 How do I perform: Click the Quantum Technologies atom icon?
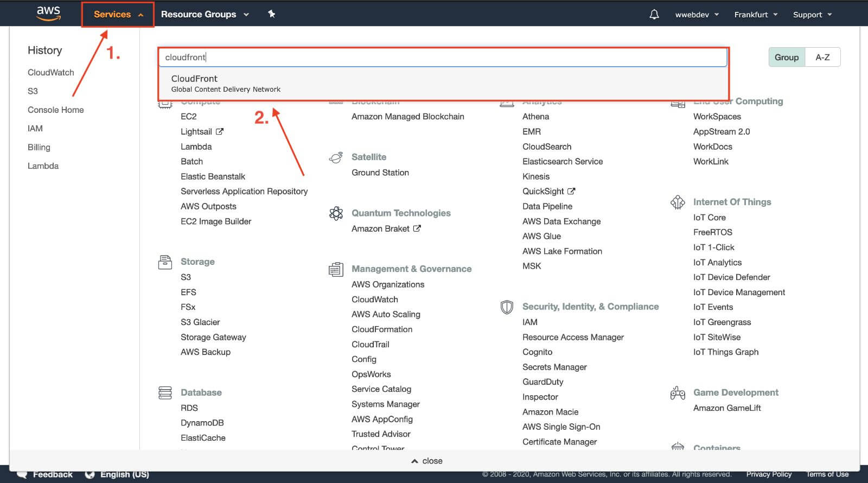click(336, 213)
